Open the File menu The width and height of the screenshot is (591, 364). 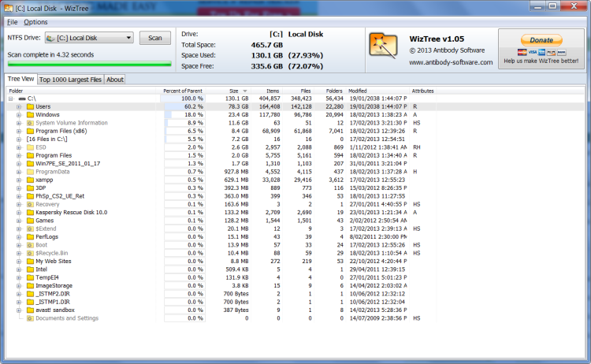[12, 22]
